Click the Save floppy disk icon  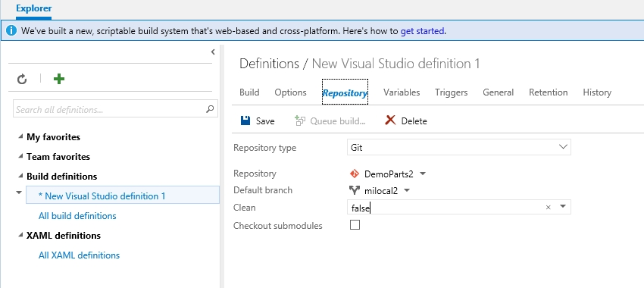point(245,121)
